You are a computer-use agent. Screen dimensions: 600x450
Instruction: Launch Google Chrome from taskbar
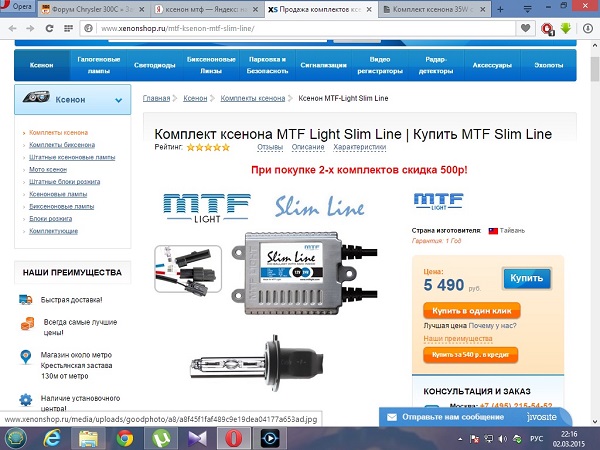[x=125, y=439]
